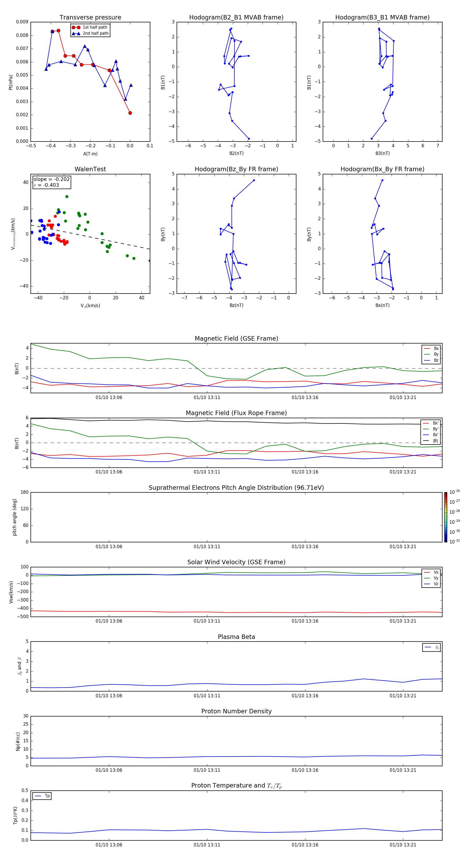Click the '0.009' y-tick in Transverse pressure
Screen dimensions: 473x868
pos(22,22)
